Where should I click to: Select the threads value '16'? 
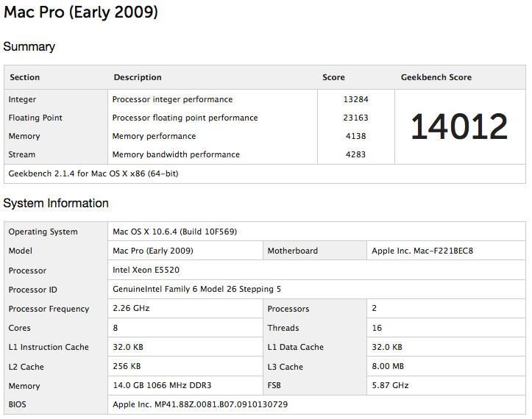377,328
